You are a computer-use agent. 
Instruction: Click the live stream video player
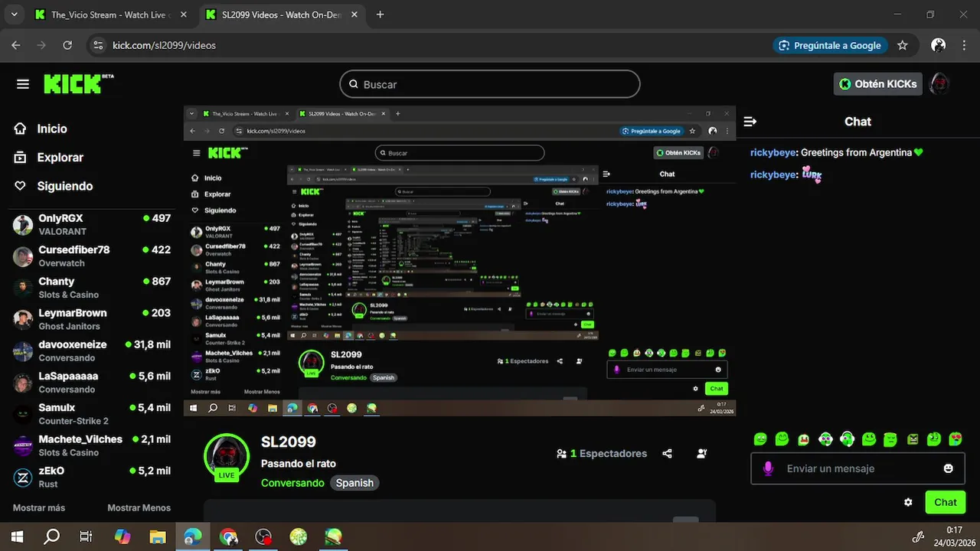[x=459, y=261]
